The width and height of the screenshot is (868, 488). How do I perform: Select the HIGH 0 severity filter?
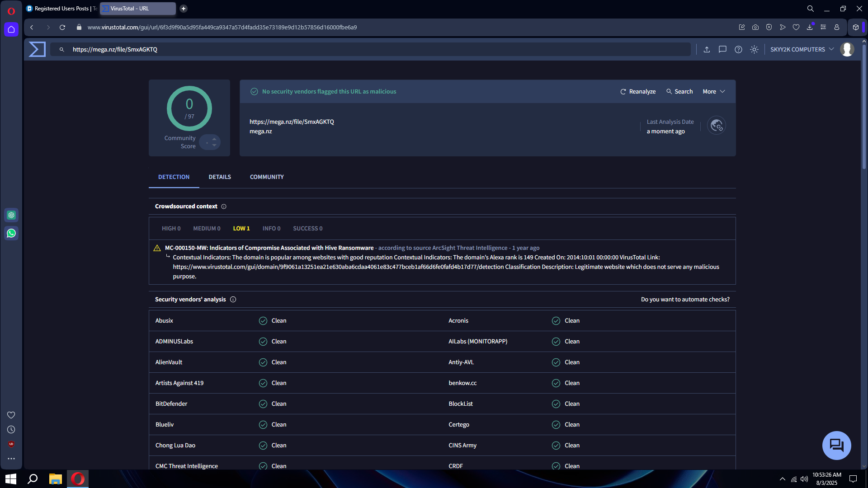[x=171, y=229]
